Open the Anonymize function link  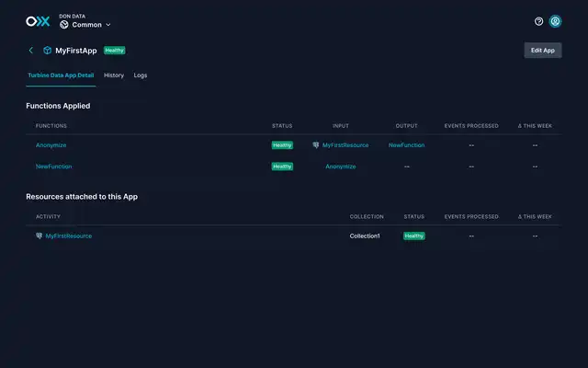[x=51, y=145]
